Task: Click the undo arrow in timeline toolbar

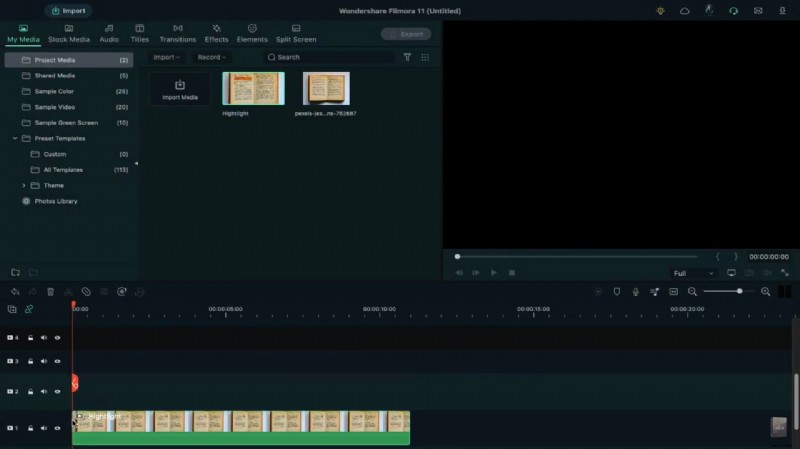Action: click(15, 292)
